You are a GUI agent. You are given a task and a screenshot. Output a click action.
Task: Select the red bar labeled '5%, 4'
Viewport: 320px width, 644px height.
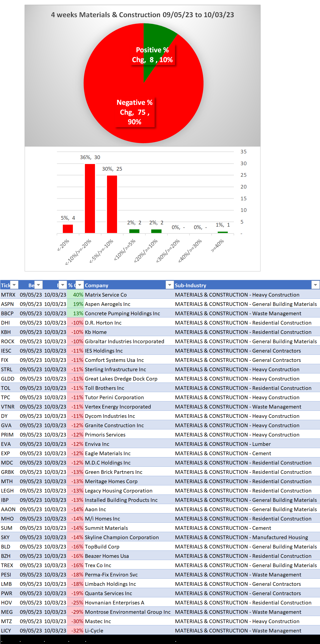coord(68,229)
